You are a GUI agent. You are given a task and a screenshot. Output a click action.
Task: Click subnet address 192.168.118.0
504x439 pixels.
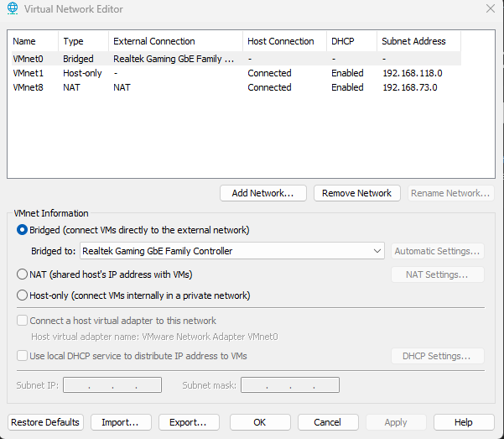pyautogui.click(x=413, y=73)
